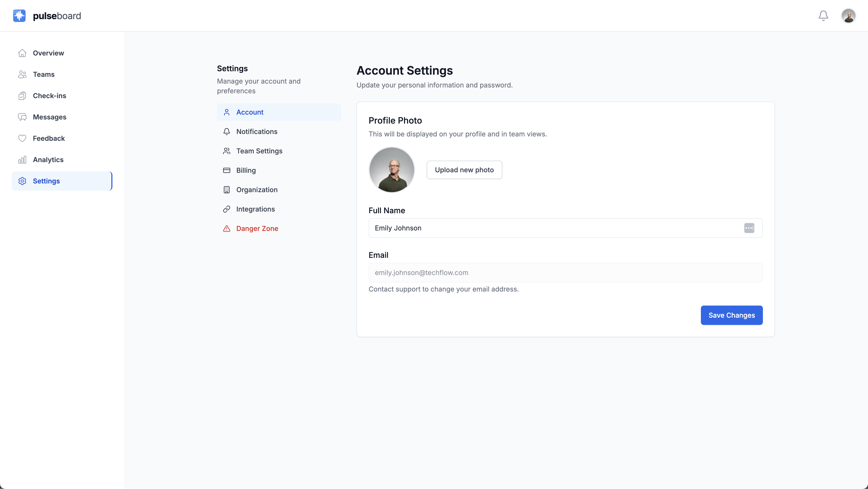Click the Save Changes button
Screen dimensions: 868x489
[732, 315]
